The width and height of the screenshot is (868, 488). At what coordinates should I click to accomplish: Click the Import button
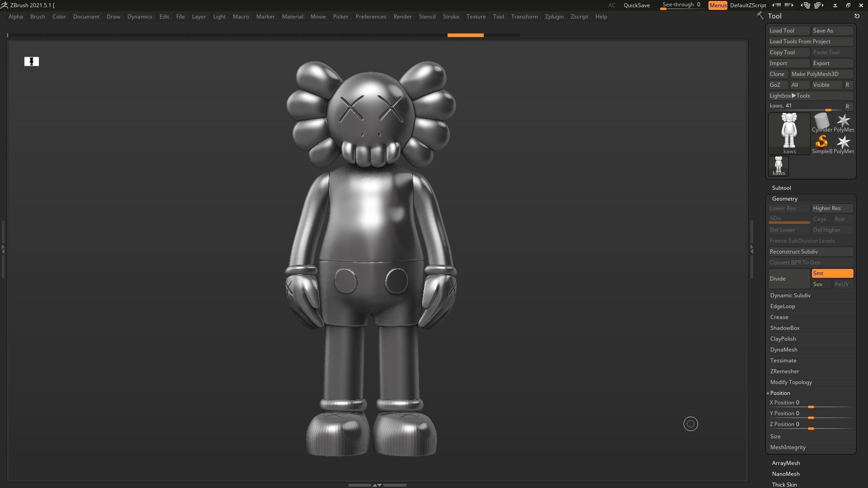coord(789,63)
